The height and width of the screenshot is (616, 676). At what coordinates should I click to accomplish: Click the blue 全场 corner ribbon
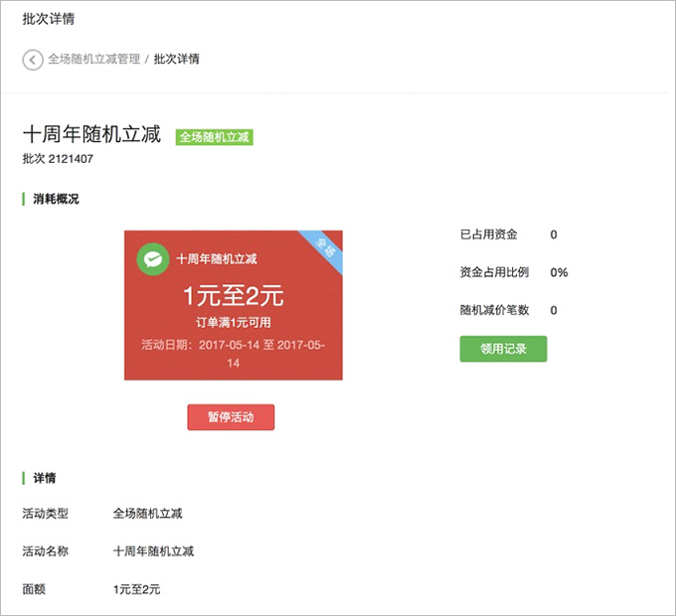click(x=326, y=247)
